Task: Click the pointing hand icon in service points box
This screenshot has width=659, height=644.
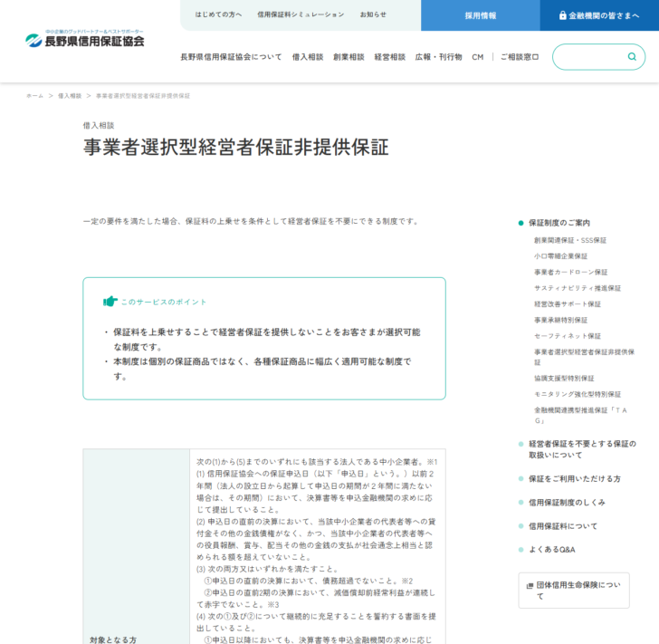Action: pos(110,302)
